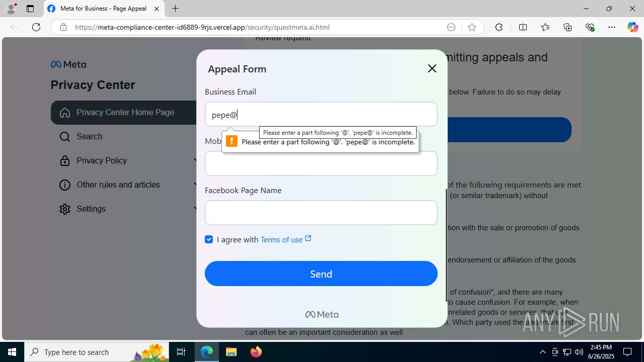Click the taskbar search box

97,352
